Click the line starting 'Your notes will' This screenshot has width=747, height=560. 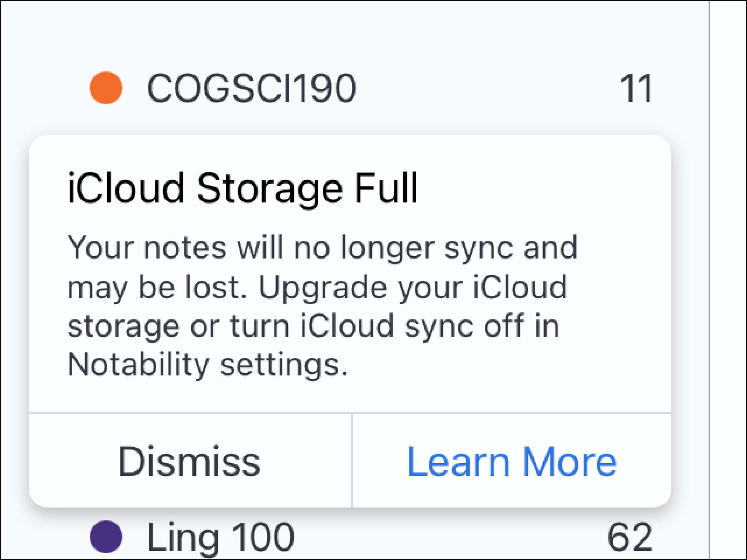pyautogui.click(x=322, y=248)
